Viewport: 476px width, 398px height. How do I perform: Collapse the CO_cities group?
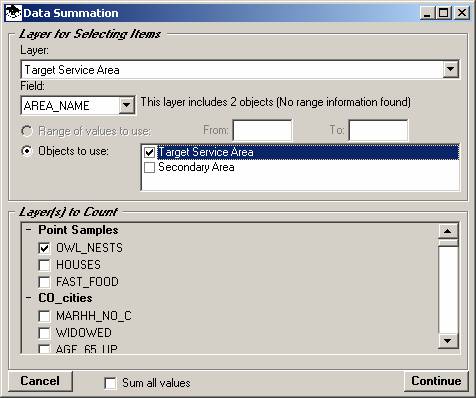(x=29, y=298)
